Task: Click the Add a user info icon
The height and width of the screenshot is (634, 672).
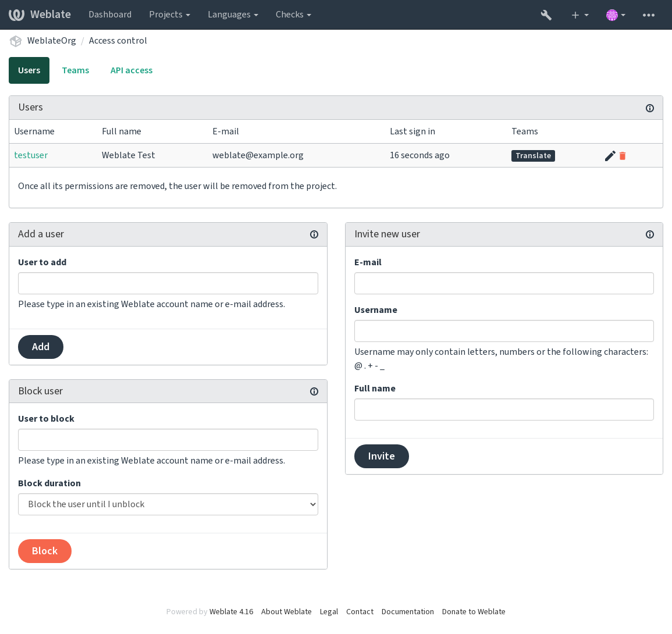Action: click(314, 234)
